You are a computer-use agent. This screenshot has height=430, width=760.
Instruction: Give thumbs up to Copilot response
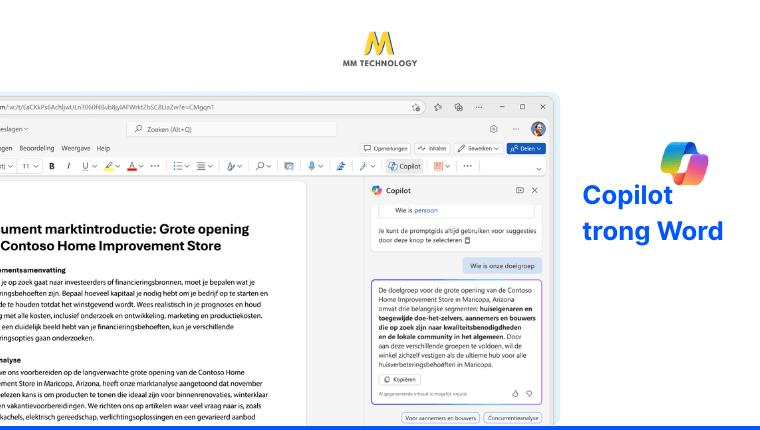click(515, 394)
